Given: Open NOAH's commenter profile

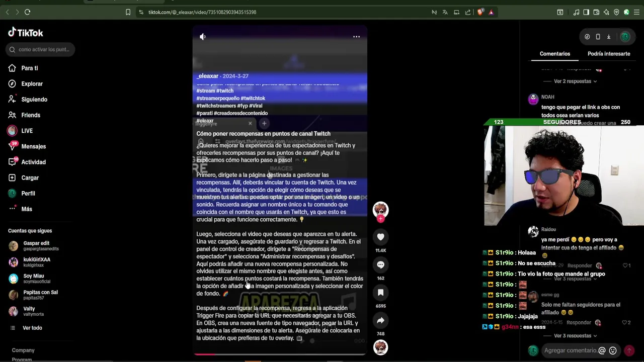Looking at the screenshot, I should 533,100.
